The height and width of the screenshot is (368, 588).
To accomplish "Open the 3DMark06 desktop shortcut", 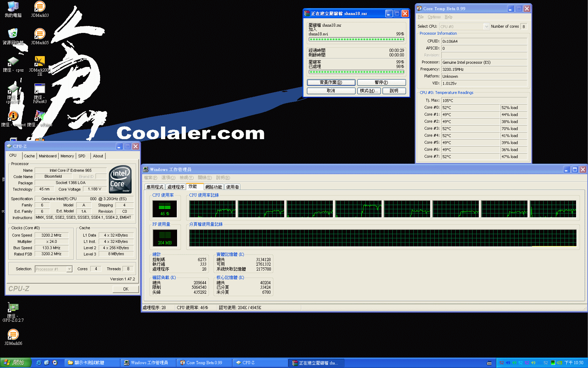I will pyautogui.click(x=13, y=337).
